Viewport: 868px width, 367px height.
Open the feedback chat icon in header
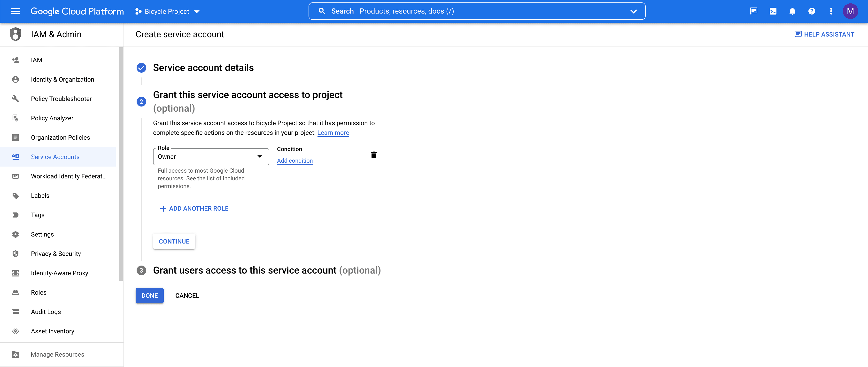click(x=753, y=11)
